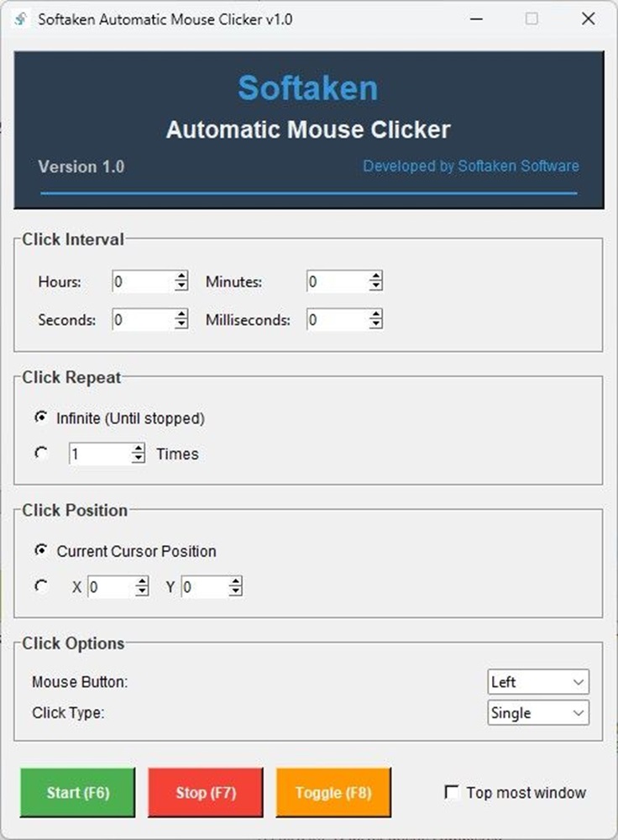Decrease the Minutes value with down arrow
The width and height of the screenshot is (618, 840).
pos(376,287)
